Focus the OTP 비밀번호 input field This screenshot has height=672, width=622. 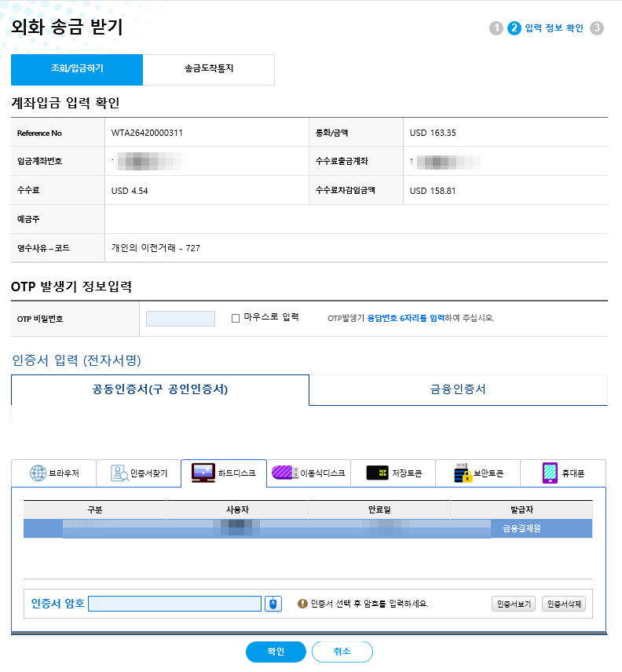[x=181, y=319]
